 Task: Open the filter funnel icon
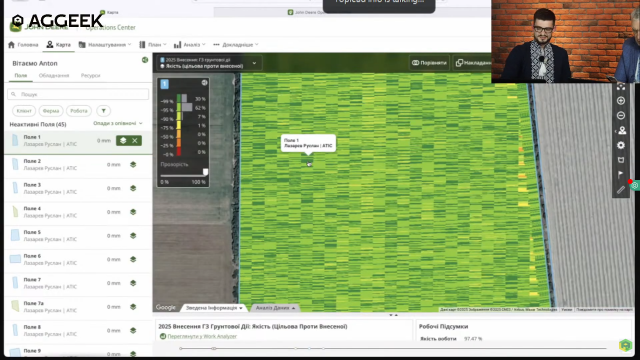coord(104,111)
